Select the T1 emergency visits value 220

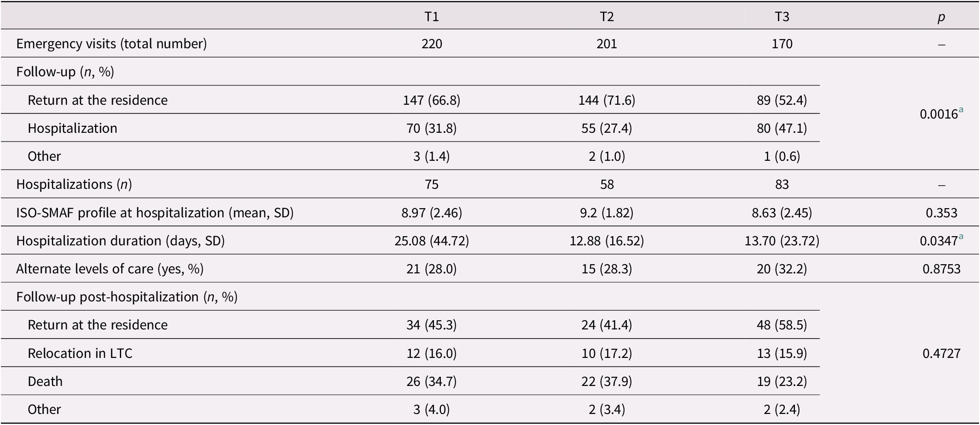pyautogui.click(x=432, y=44)
